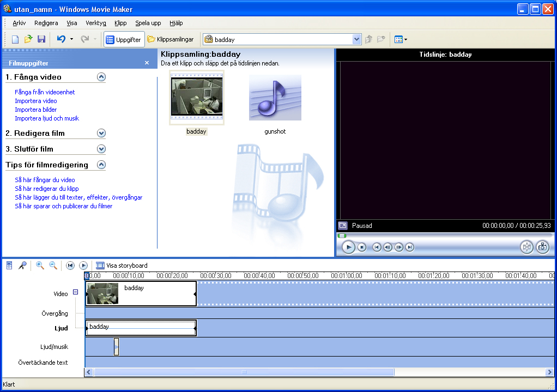Close the Filmuppgifter task pane
Viewport: 557px width, 392px height.
[147, 63]
